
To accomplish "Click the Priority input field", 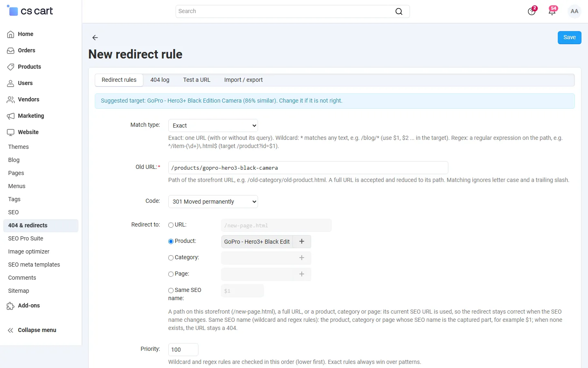I will tap(183, 350).
